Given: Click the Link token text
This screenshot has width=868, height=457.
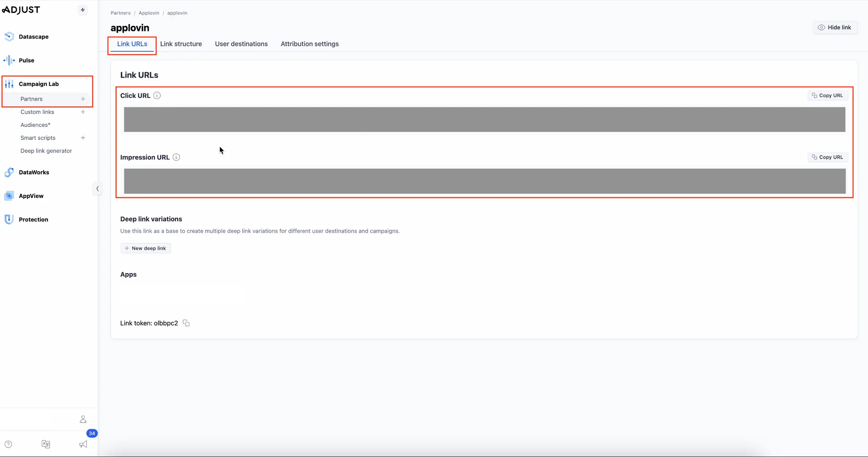Looking at the screenshot, I should click(149, 323).
